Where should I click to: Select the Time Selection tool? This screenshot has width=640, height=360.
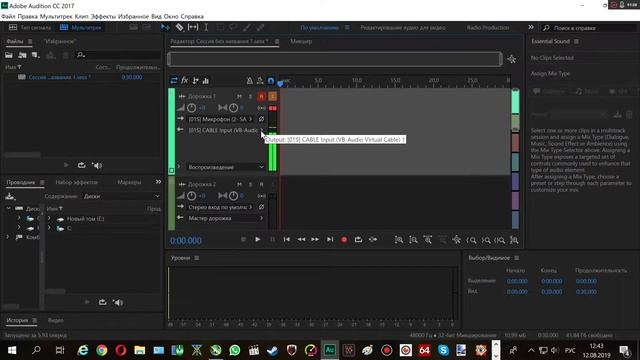(x=206, y=27)
